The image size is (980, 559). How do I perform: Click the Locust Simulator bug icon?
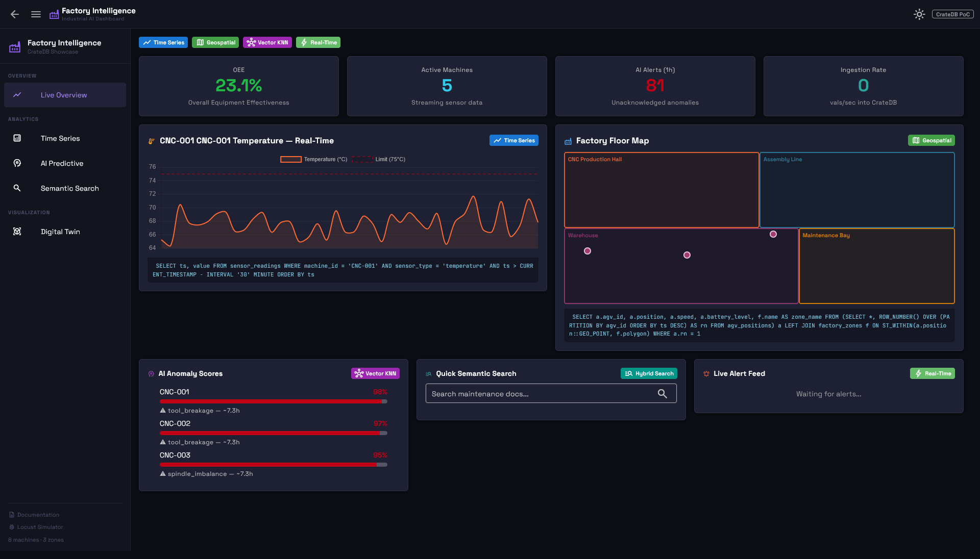(12, 527)
